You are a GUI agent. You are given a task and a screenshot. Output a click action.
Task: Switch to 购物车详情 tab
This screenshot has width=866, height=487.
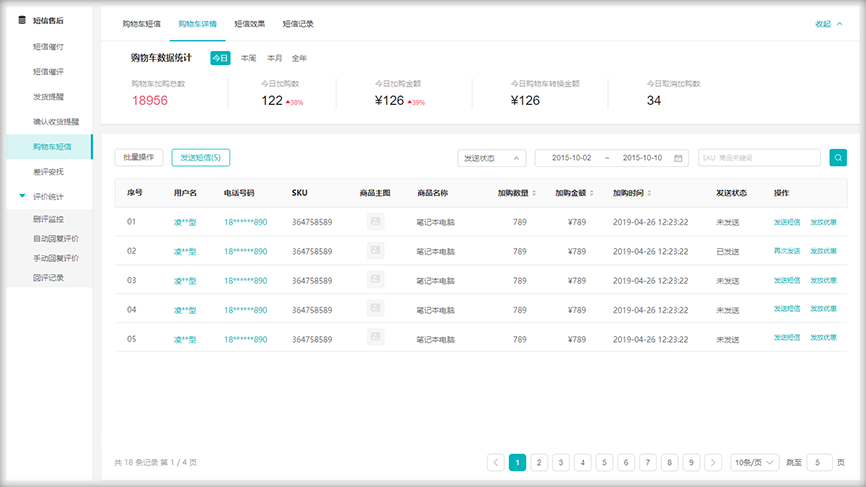pyautogui.click(x=197, y=24)
